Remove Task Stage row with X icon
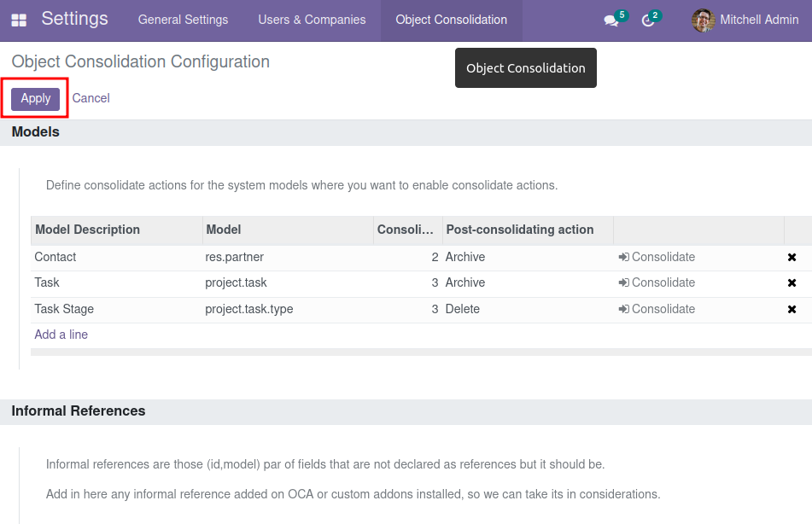This screenshot has height=524, width=812. click(792, 310)
